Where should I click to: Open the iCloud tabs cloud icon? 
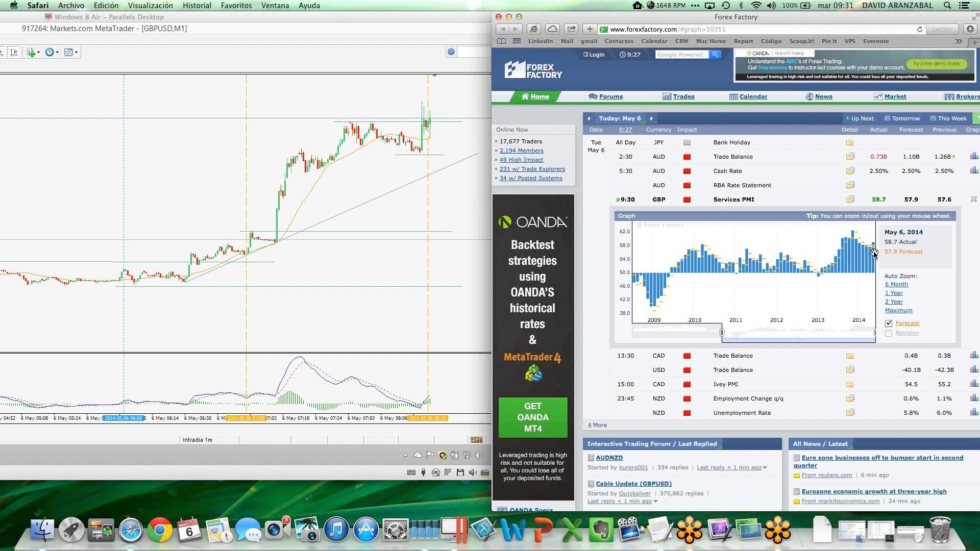[552, 29]
